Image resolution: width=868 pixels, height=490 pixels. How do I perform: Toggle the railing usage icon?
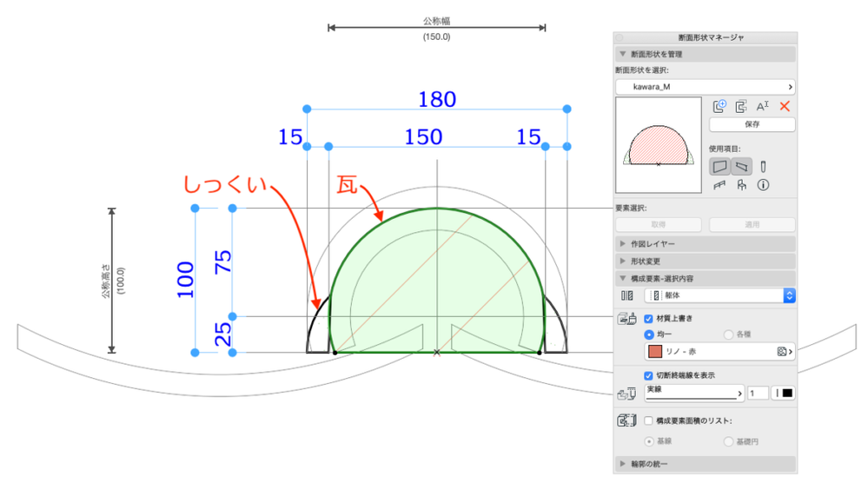click(x=719, y=185)
